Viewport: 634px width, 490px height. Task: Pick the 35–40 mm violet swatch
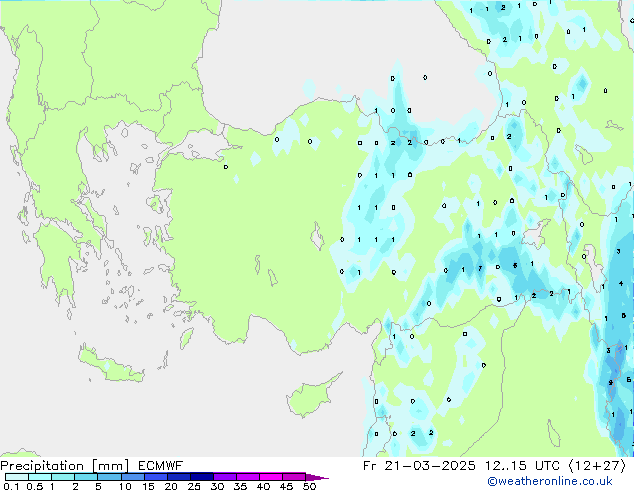[248, 477]
